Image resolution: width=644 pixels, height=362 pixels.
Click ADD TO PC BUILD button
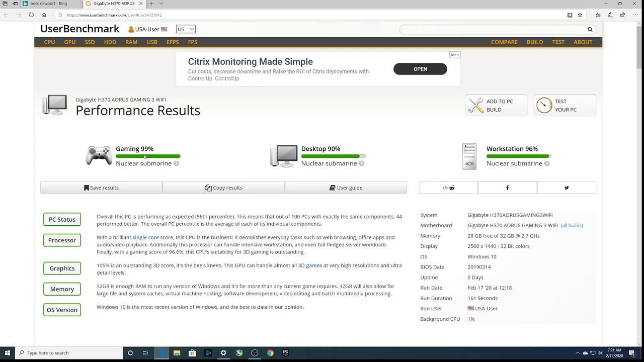(497, 105)
